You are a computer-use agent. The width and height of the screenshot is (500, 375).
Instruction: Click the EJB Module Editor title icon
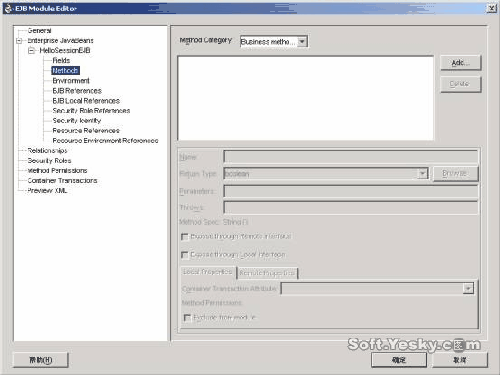[8, 8]
